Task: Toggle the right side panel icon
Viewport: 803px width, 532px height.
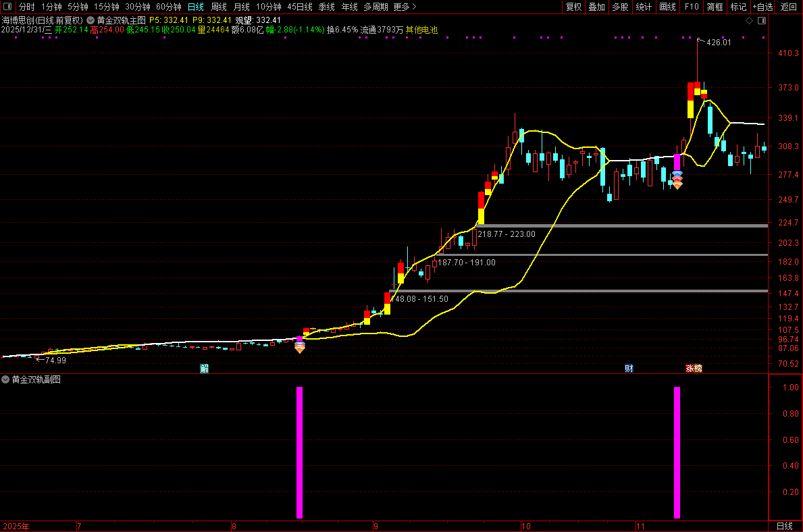Action: 762,20
